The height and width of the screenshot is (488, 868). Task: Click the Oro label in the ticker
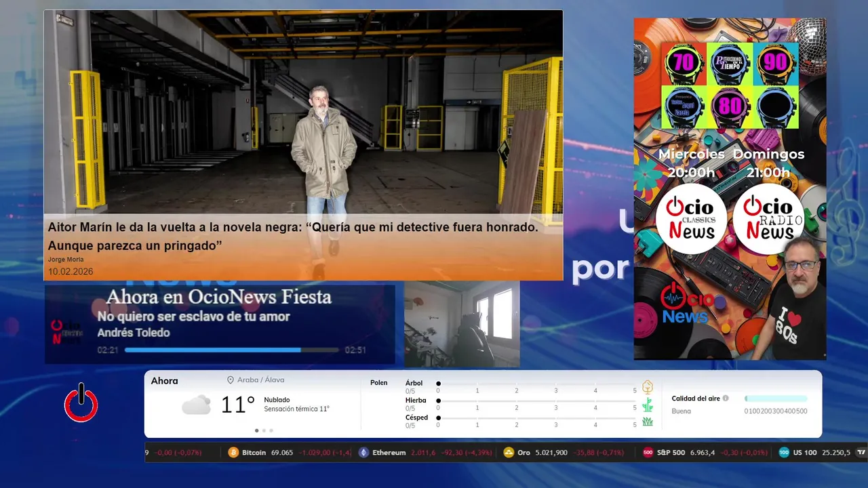[524, 452]
